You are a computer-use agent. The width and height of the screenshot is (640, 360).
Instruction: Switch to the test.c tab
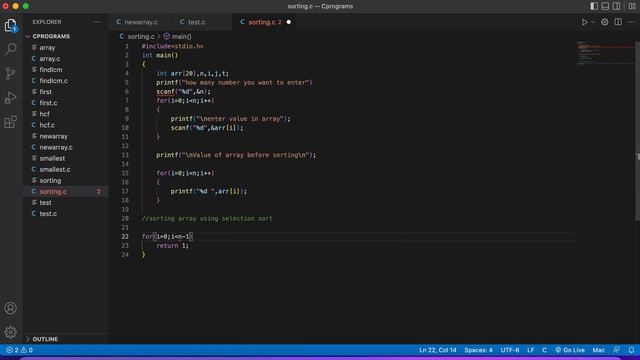coord(196,22)
